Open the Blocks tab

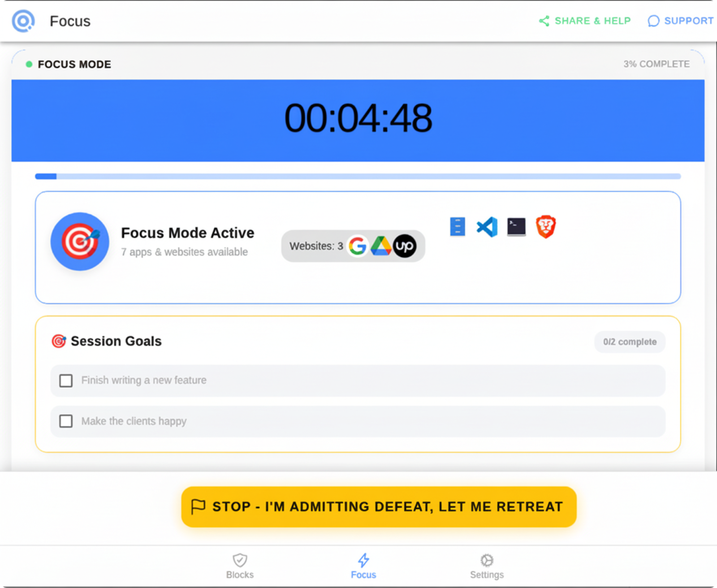pyautogui.click(x=240, y=566)
